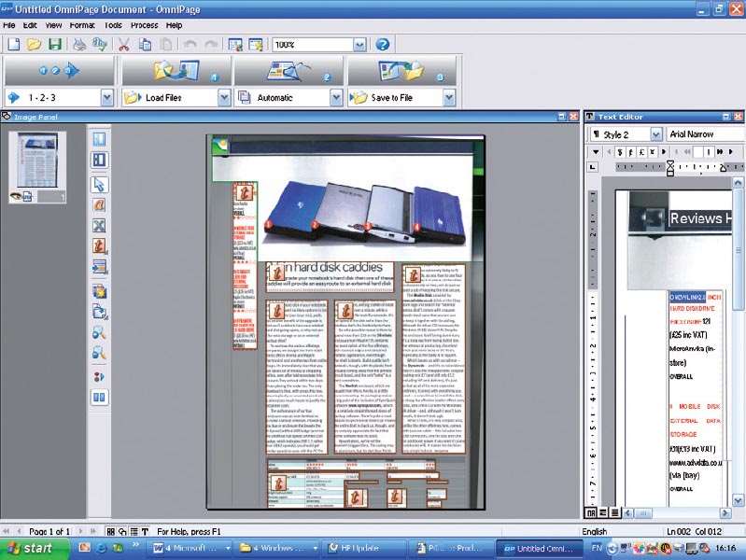Expand the Save to File dropdown
The width and height of the screenshot is (746, 560).
(x=449, y=98)
